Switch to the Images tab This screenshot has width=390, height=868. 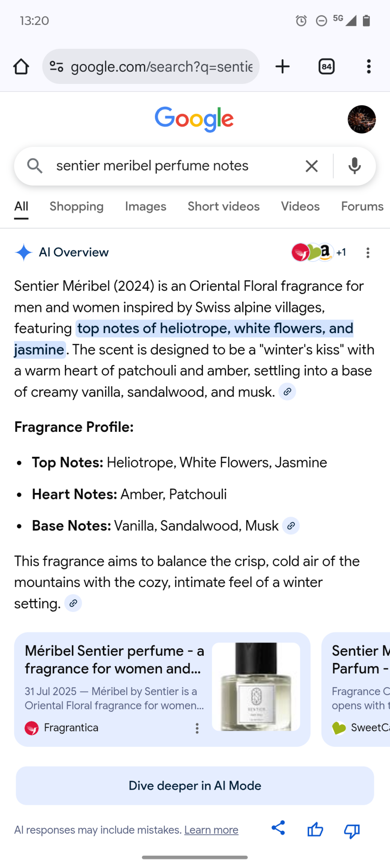(146, 206)
